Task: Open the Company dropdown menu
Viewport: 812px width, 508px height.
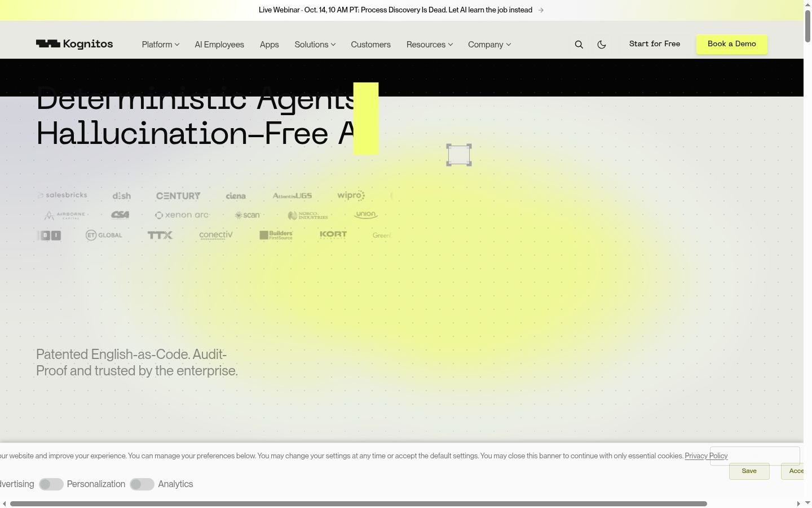Action: pos(489,45)
